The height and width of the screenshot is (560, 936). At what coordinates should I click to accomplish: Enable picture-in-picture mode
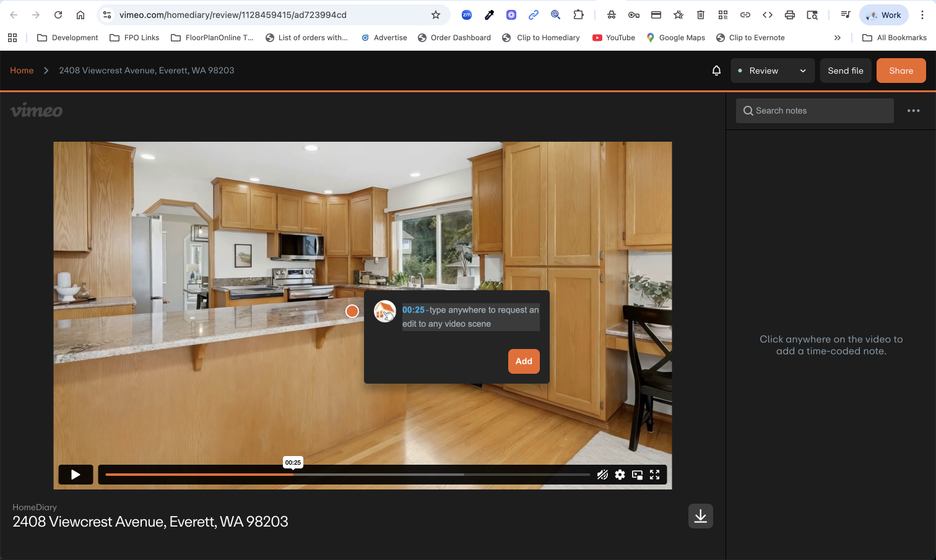pyautogui.click(x=637, y=475)
